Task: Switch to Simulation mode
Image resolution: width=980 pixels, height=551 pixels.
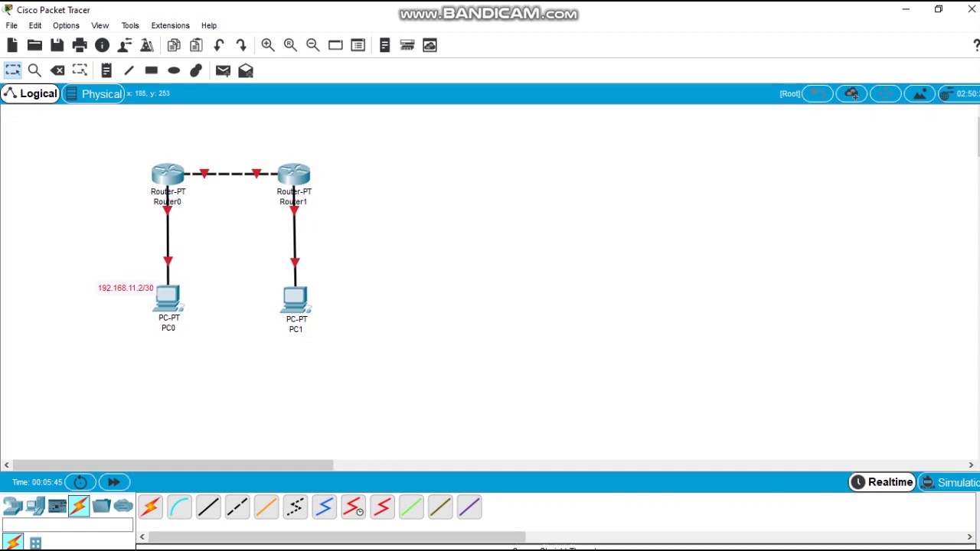Action: (x=949, y=482)
